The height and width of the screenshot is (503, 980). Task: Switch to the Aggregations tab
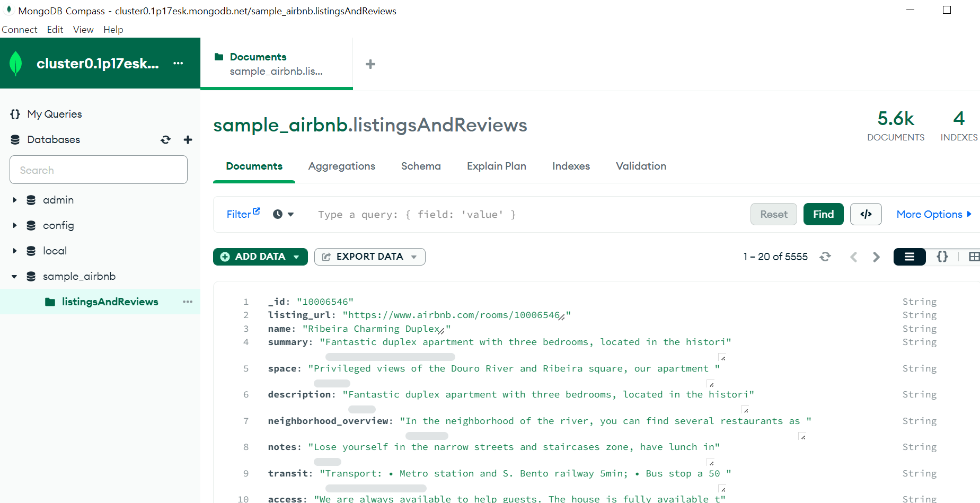342,166
